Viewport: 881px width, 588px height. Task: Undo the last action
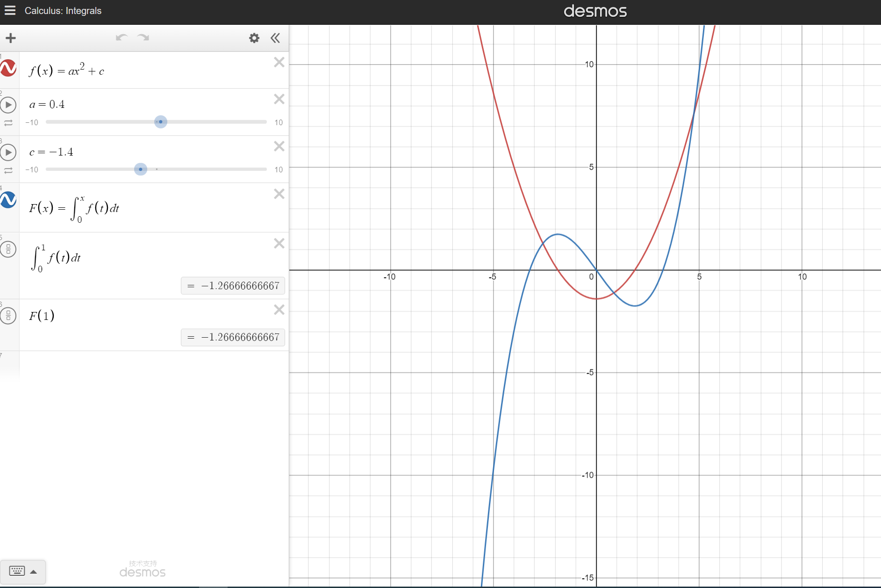click(x=122, y=37)
